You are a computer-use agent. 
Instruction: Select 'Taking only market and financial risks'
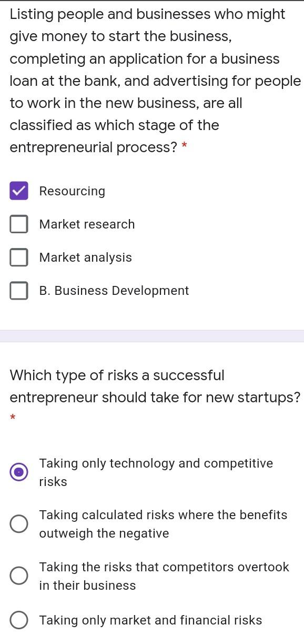pyautogui.click(x=19, y=620)
